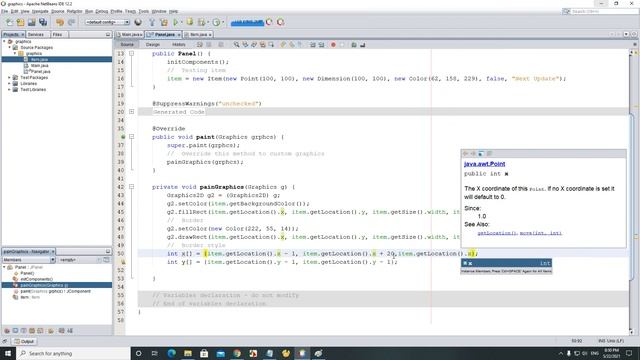Screen dimensions: 640x360
Task: Open the Debug menu
Action: [102, 11]
